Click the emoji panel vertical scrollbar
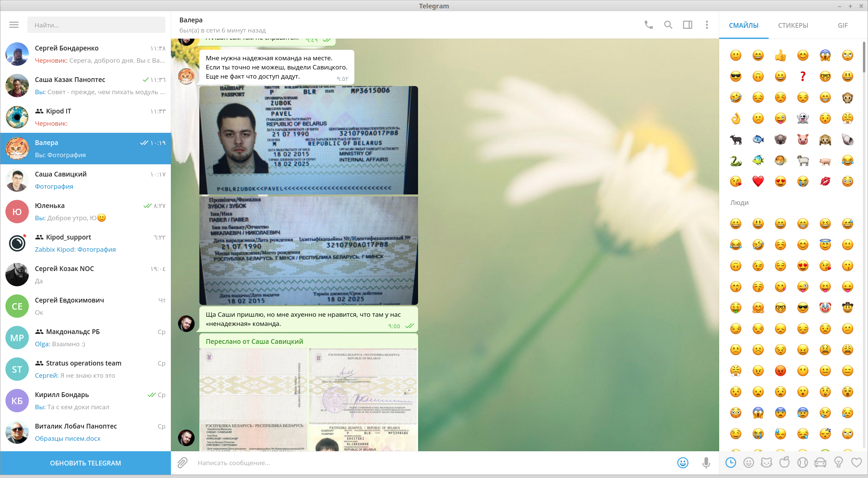 click(x=864, y=57)
